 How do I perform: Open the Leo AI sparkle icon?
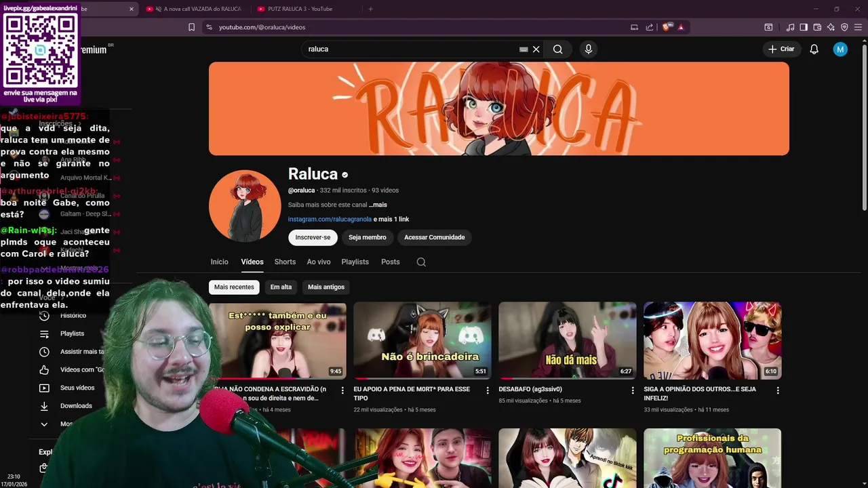pos(831,27)
